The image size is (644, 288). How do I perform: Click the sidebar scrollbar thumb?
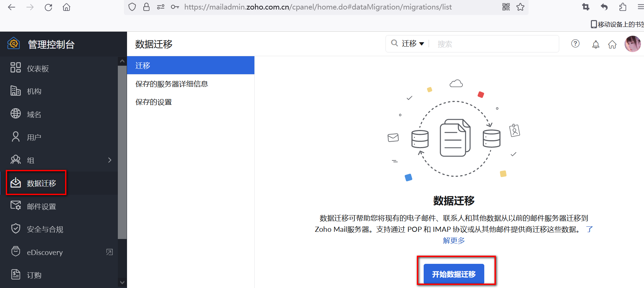[122, 153]
